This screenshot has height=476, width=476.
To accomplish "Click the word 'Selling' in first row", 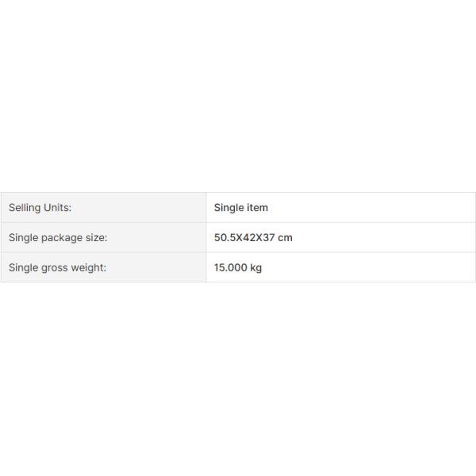I will click(x=25, y=208).
